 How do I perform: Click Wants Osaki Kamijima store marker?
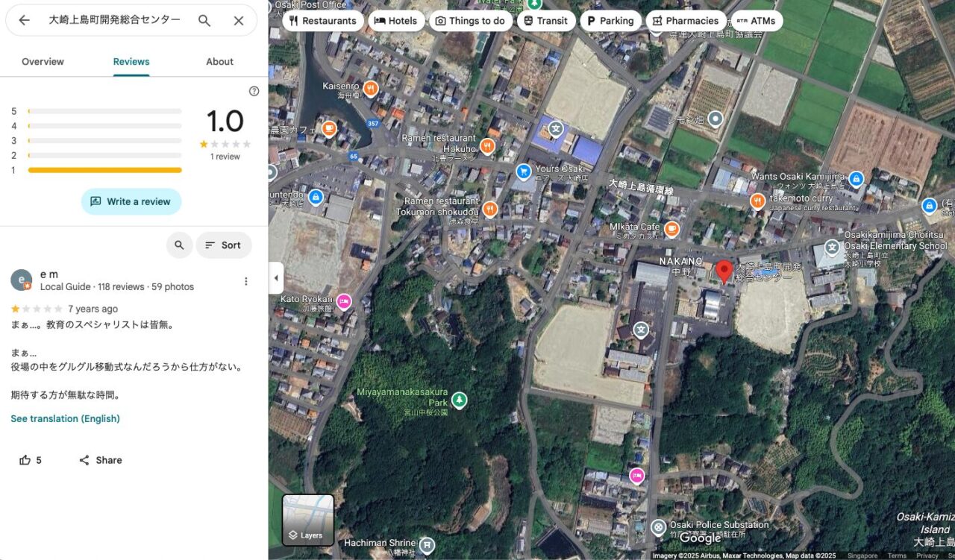coord(857,179)
